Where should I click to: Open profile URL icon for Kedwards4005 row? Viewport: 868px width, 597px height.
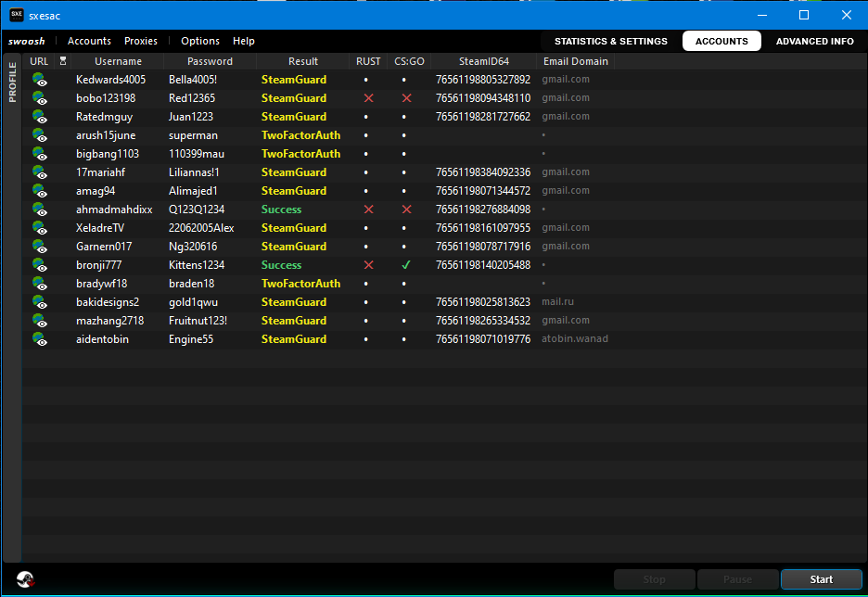pos(39,80)
